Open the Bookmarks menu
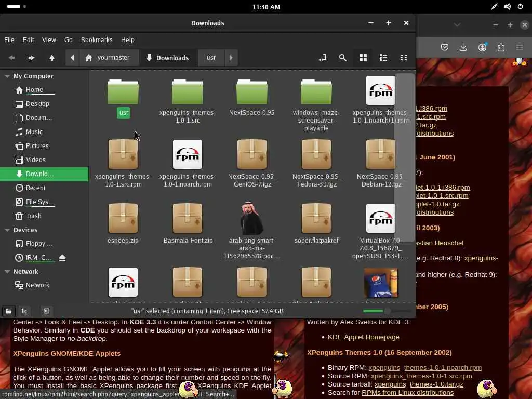 97,39
